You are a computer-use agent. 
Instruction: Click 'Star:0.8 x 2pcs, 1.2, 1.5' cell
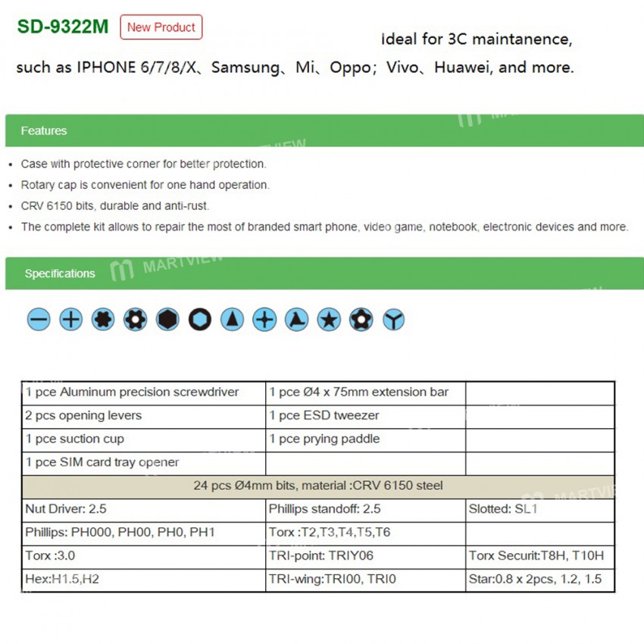(540, 580)
